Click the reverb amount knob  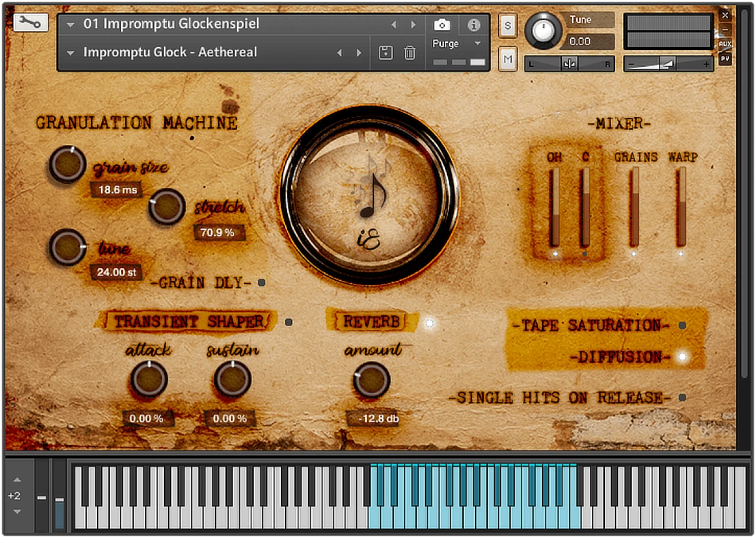click(x=371, y=380)
